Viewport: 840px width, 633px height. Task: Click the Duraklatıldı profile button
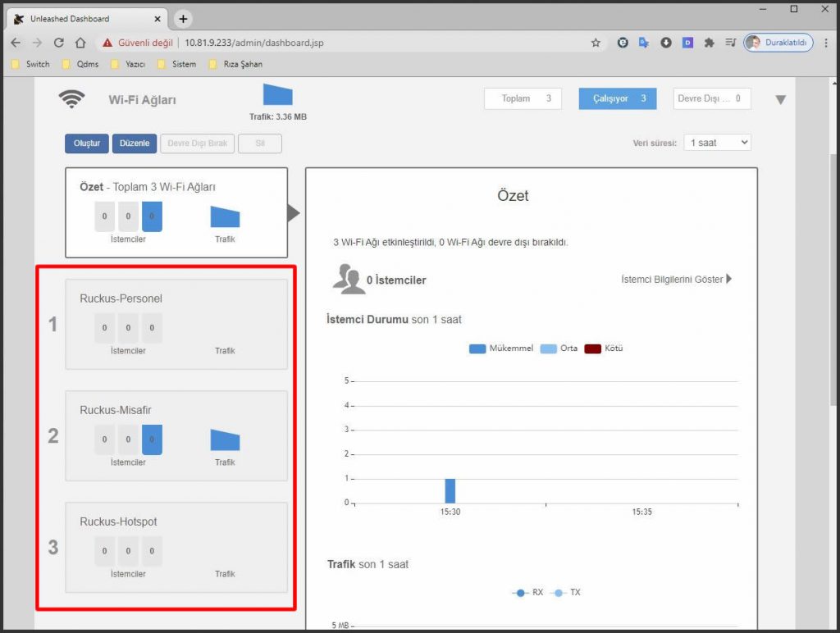(778, 43)
